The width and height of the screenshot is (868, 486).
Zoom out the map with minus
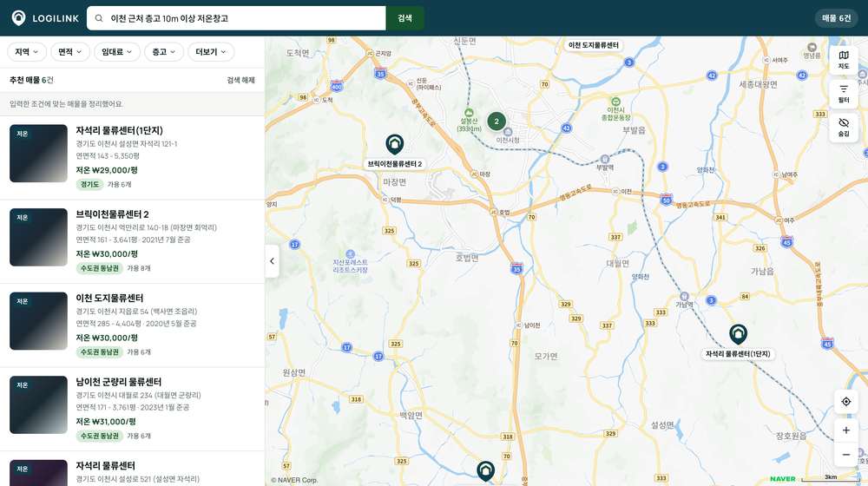(x=845, y=455)
